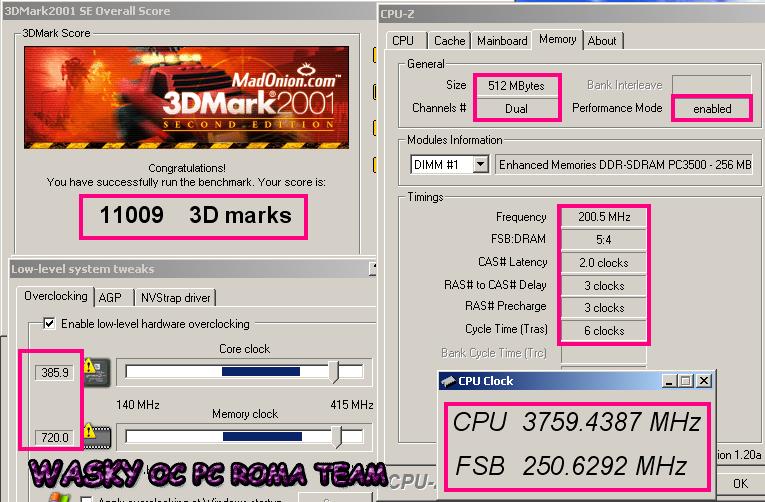Click the FSB 250.6292 MHz readout
The image size is (765, 502).
[x=571, y=465]
